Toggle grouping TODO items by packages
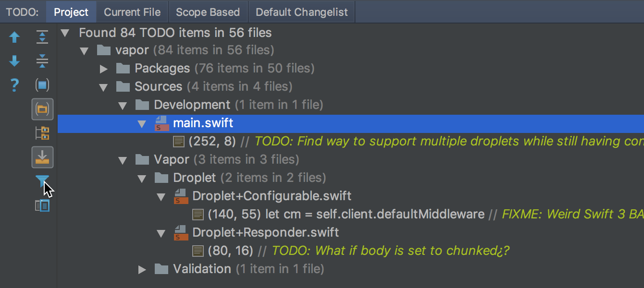This screenshot has width=644, height=288. click(x=42, y=109)
